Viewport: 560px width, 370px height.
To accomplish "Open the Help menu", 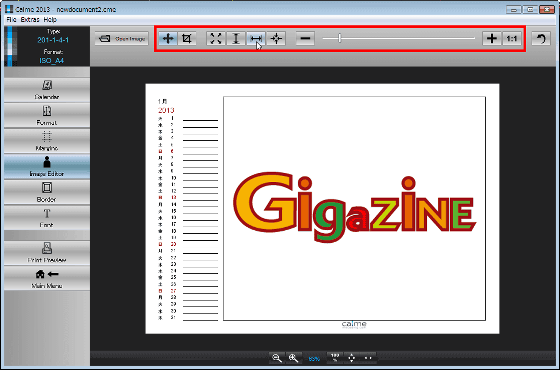I will 50,20.
